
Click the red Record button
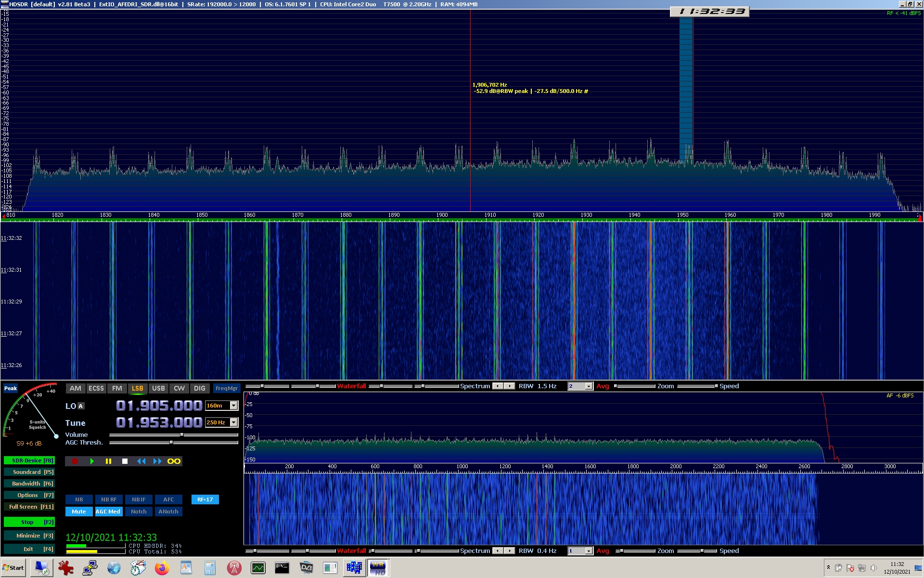point(75,461)
